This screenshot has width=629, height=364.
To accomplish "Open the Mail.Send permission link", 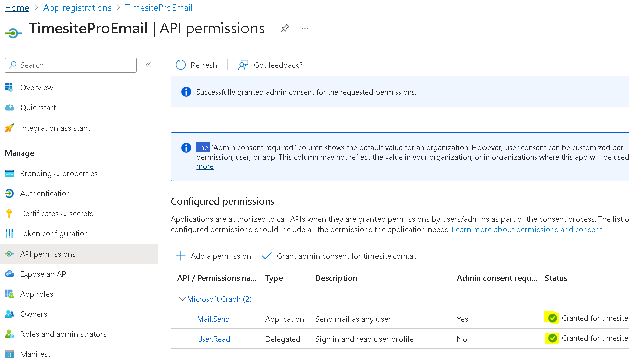I will pos(213,319).
